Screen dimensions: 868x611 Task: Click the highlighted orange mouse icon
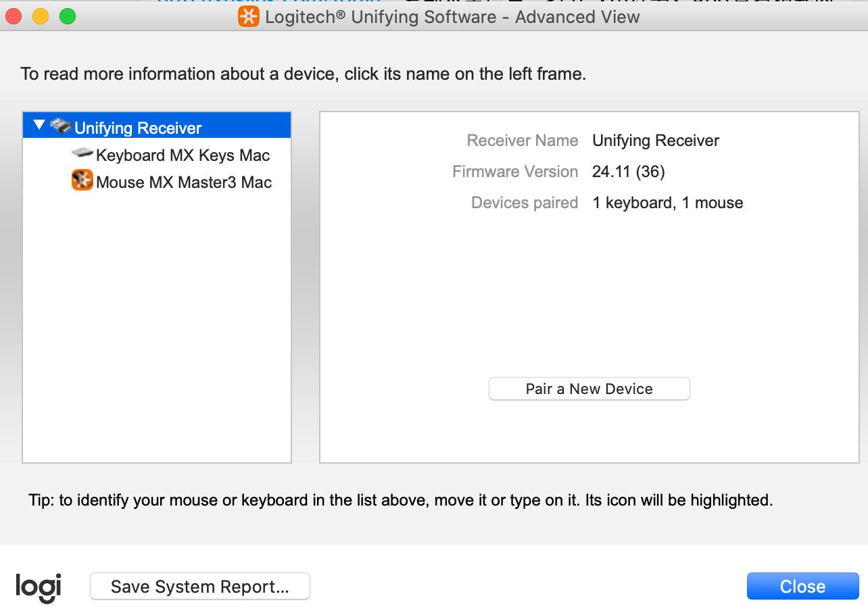click(82, 180)
